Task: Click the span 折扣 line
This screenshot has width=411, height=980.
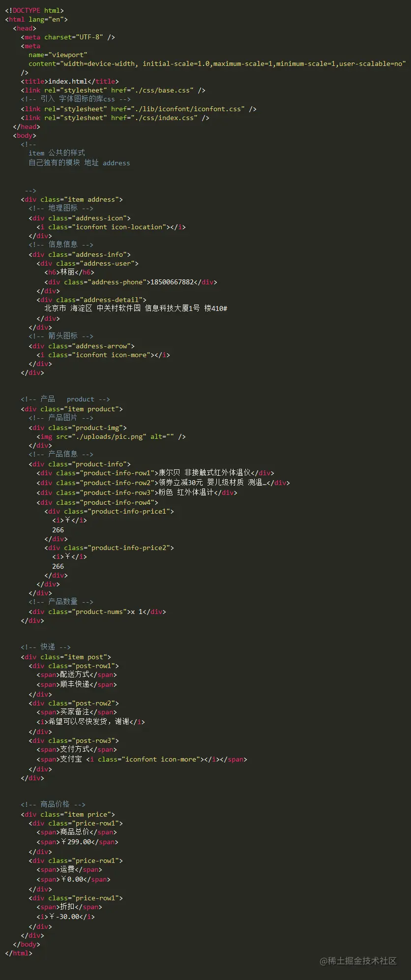Action: pyautogui.click(x=69, y=907)
